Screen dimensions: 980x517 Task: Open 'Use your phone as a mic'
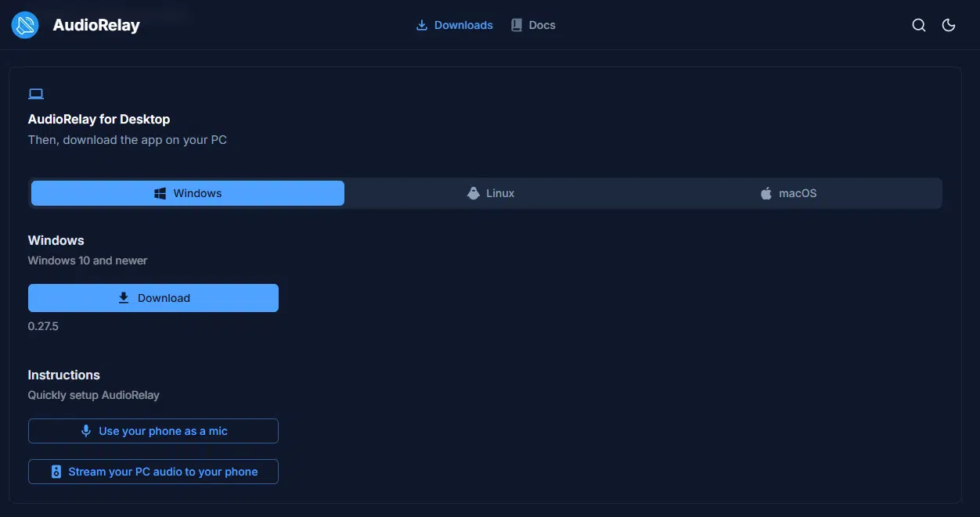coord(163,431)
